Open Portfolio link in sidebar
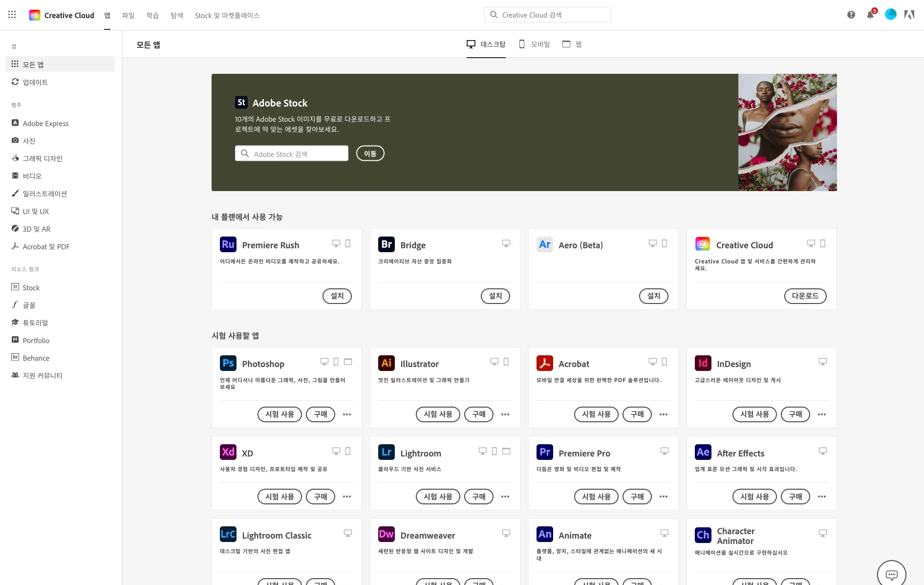The width and height of the screenshot is (924, 585). 60,340
